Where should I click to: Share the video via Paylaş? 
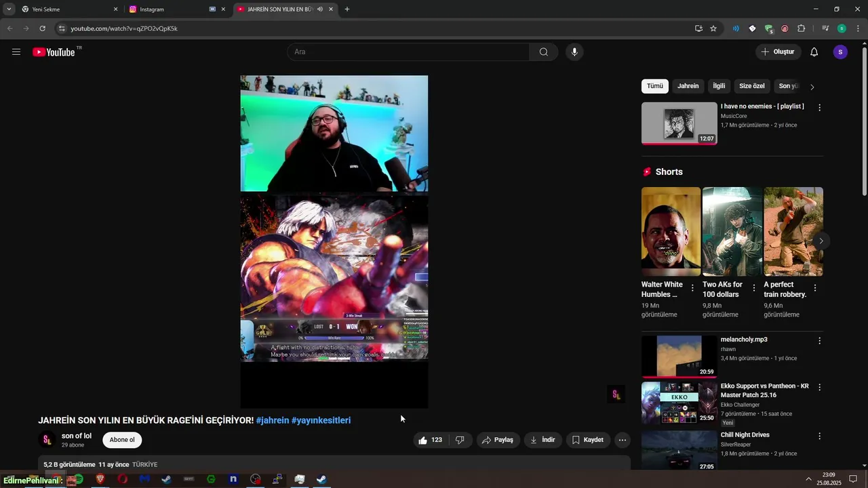pos(498,440)
